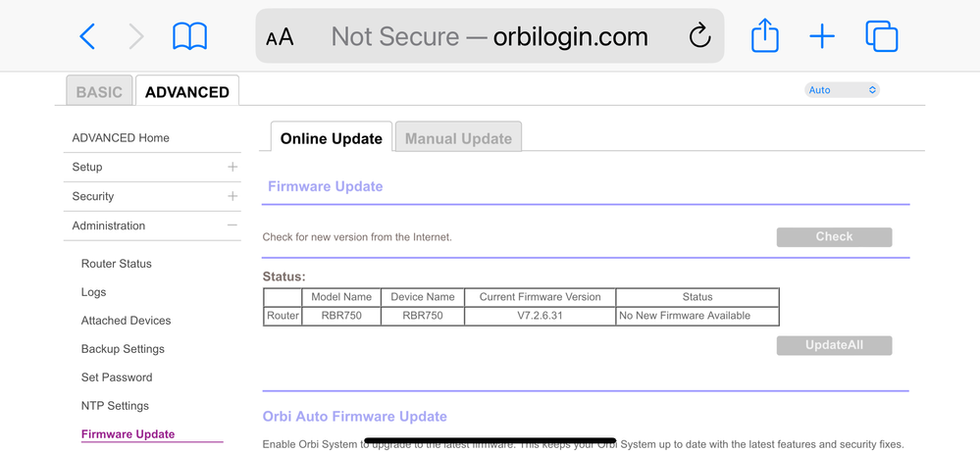Tap the Safari address bar field

(490, 37)
